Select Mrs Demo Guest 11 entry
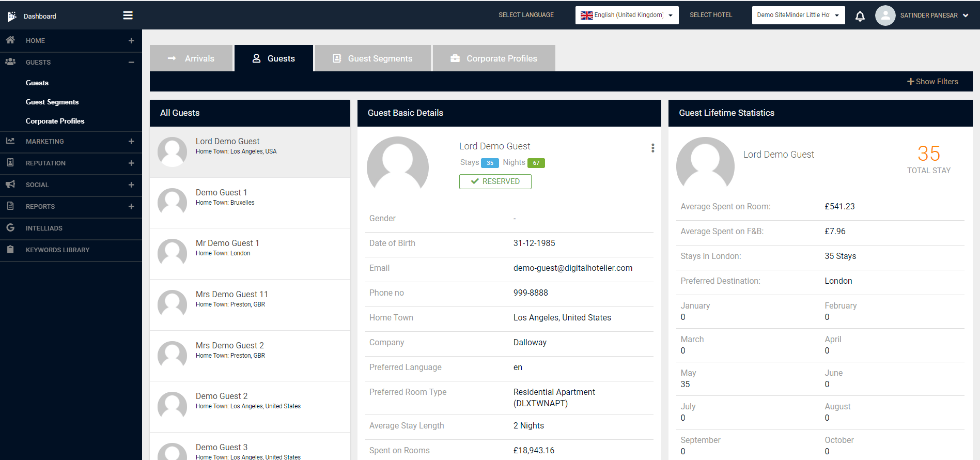The image size is (980, 460). [250, 305]
